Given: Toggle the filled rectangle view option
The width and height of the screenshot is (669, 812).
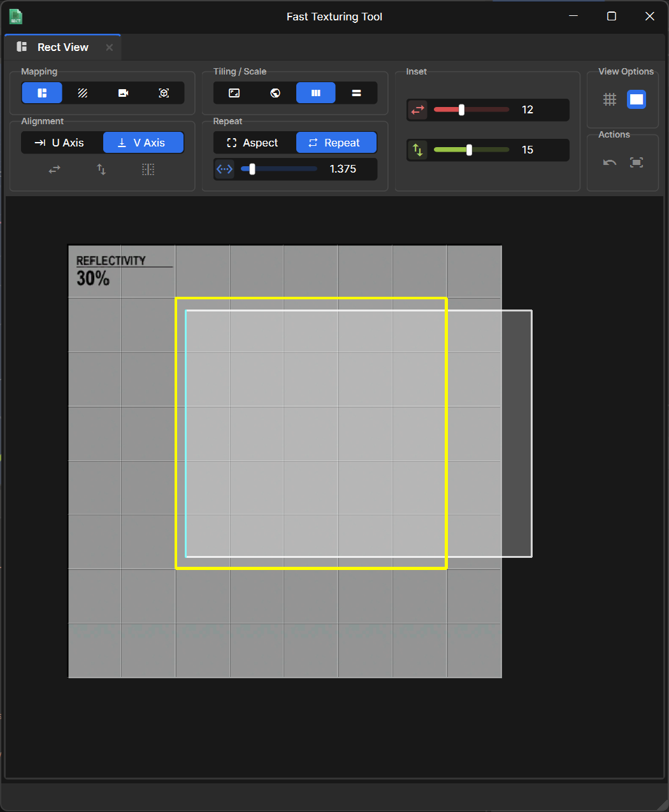Looking at the screenshot, I should point(636,99).
